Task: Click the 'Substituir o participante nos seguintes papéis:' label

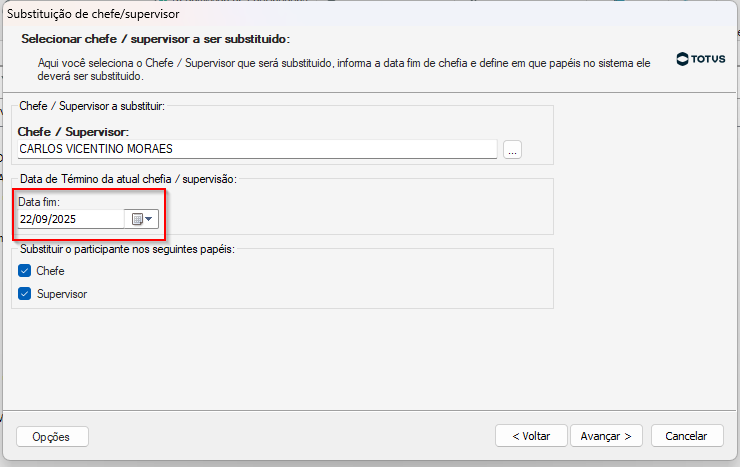Action: [127, 249]
